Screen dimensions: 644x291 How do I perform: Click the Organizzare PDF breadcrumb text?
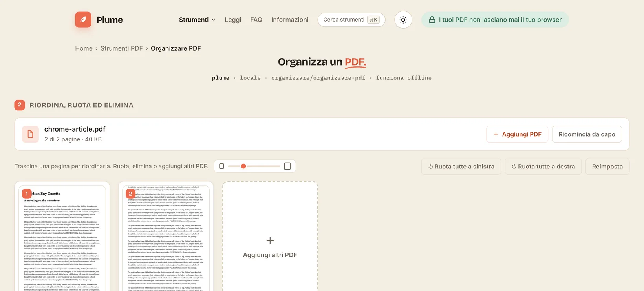176,48
